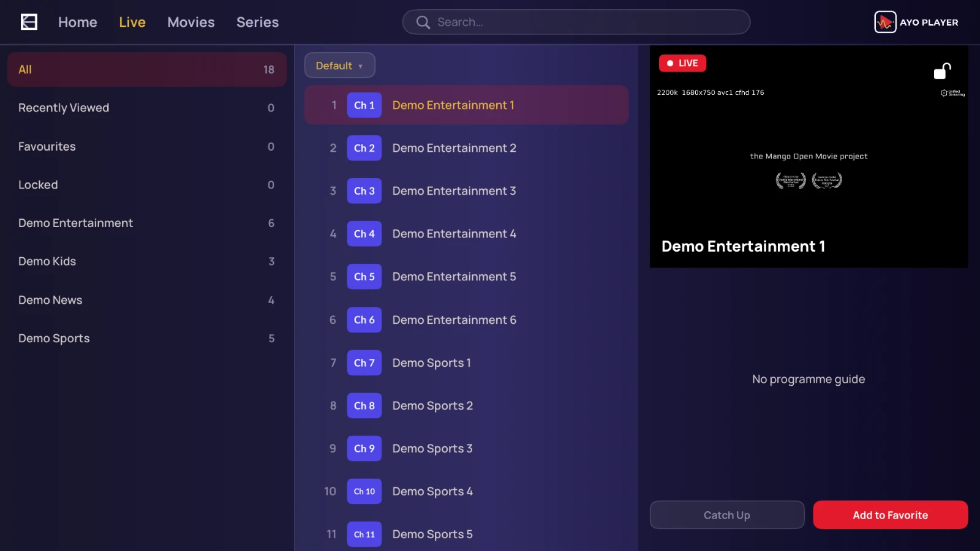Go to the Home tab
The height and width of the screenshot is (551, 980).
point(78,22)
